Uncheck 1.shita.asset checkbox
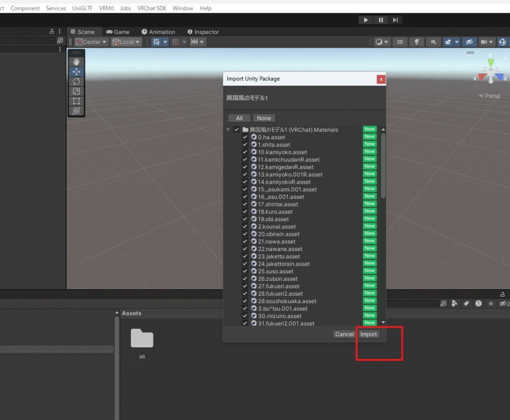This screenshot has height=420, width=510. tap(245, 144)
